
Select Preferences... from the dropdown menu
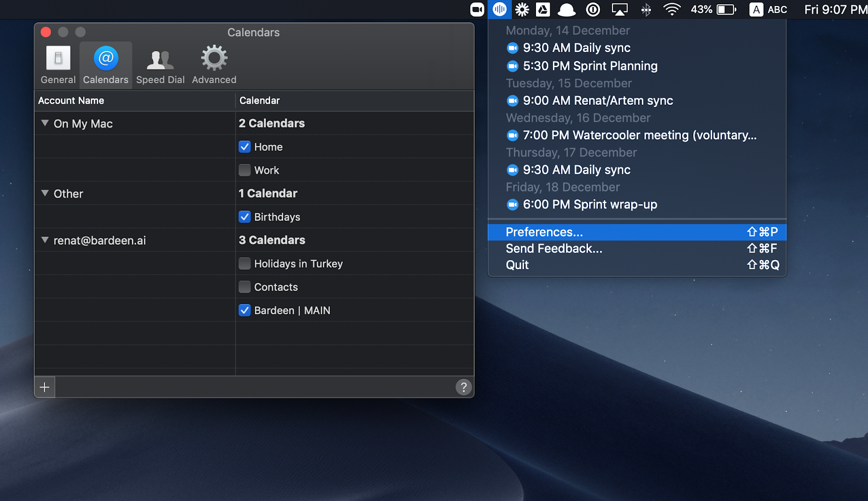(x=544, y=232)
